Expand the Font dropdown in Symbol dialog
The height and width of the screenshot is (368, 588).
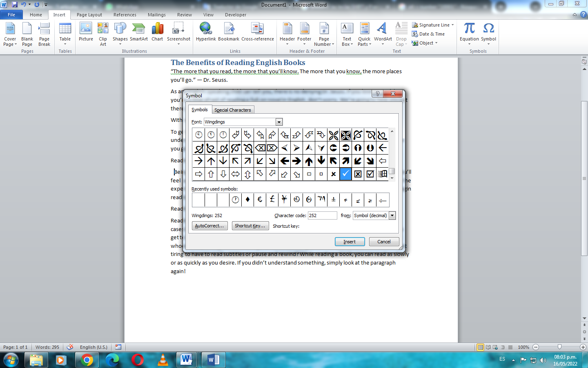tap(279, 122)
